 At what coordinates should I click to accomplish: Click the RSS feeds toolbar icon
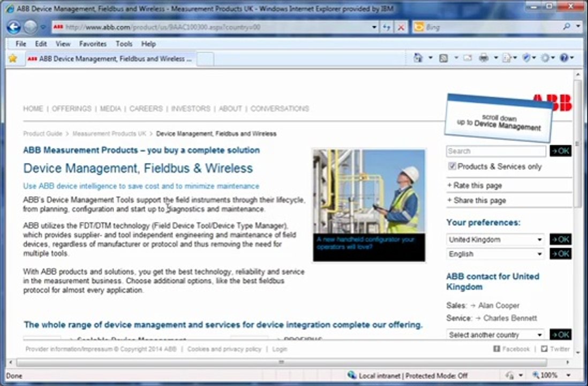(x=443, y=58)
